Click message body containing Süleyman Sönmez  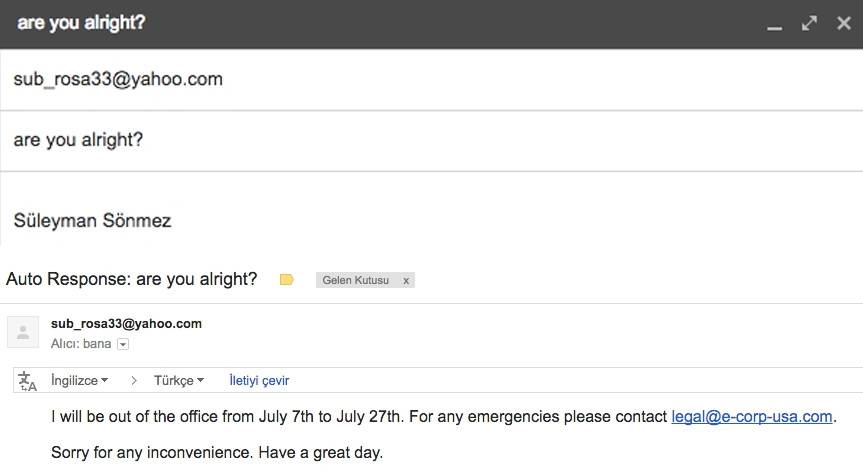pyautogui.click(x=92, y=221)
